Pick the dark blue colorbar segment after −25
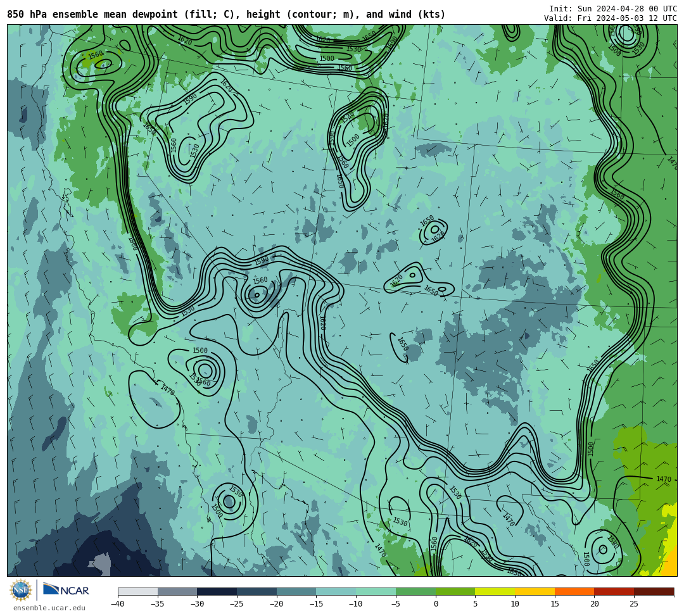The width and height of the screenshot is (684, 616). coord(257,591)
